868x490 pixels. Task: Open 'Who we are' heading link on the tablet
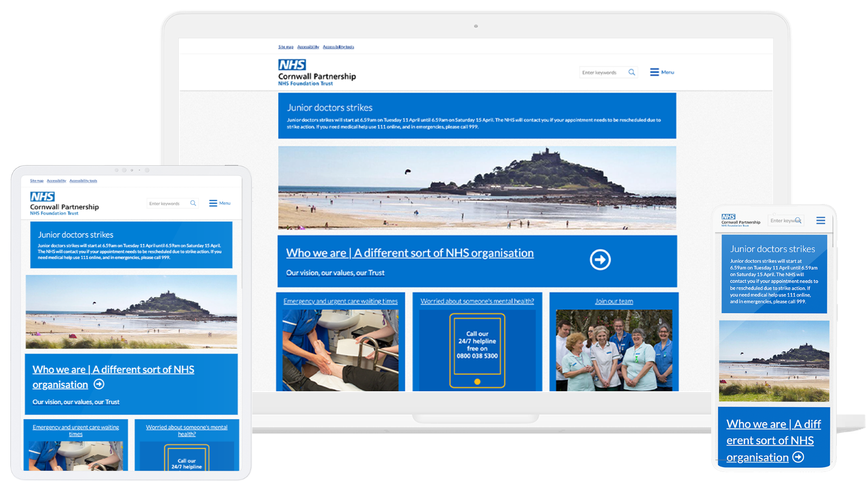pyautogui.click(x=113, y=377)
